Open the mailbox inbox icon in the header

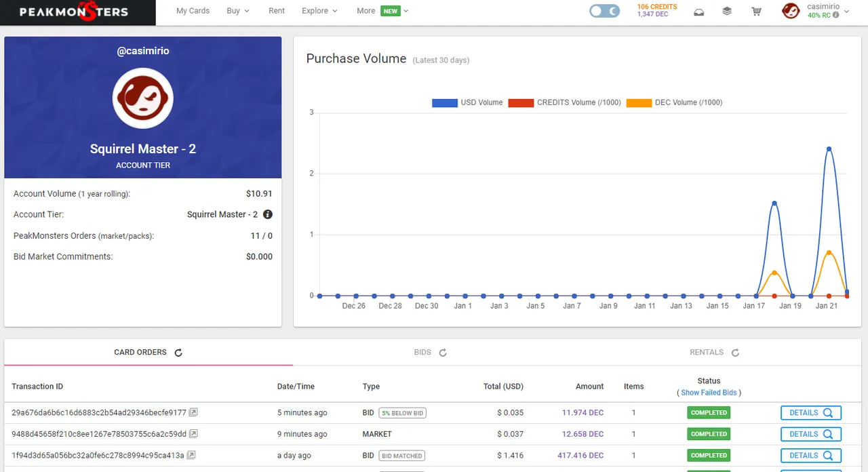(x=699, y=12)
